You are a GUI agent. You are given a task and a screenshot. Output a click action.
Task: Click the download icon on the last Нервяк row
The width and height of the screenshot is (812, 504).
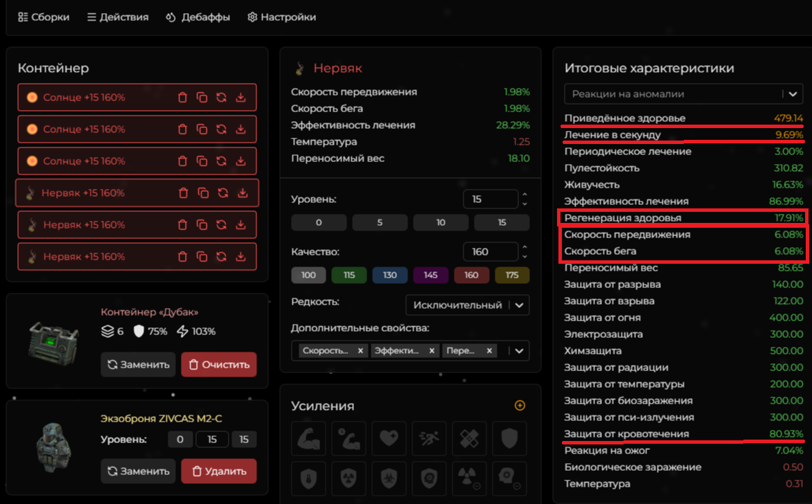pos(240,256)
